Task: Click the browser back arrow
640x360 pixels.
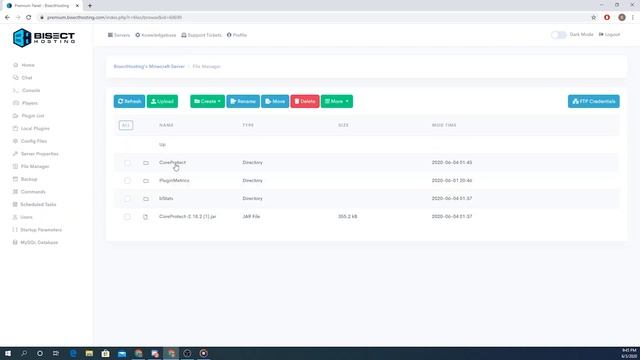Action: click(x=7, y=18)
